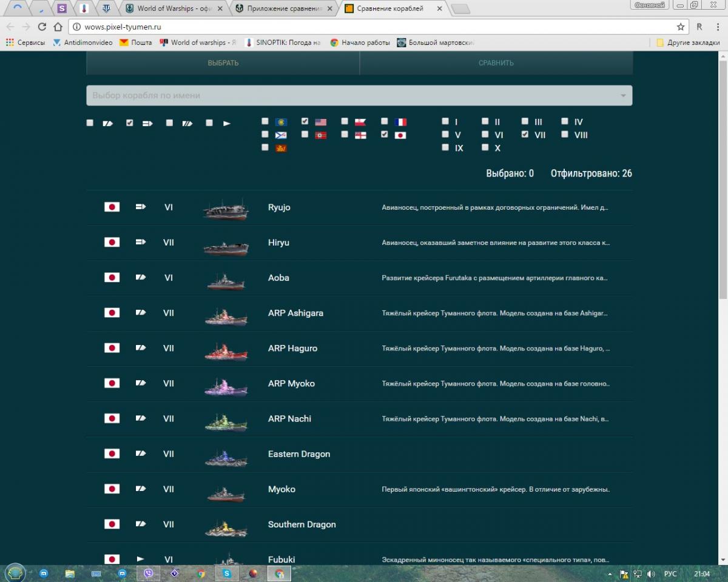The height and width of the screenshot is (582, 728).
Task: Open the Почта bookmark
Action: [136, 42]
